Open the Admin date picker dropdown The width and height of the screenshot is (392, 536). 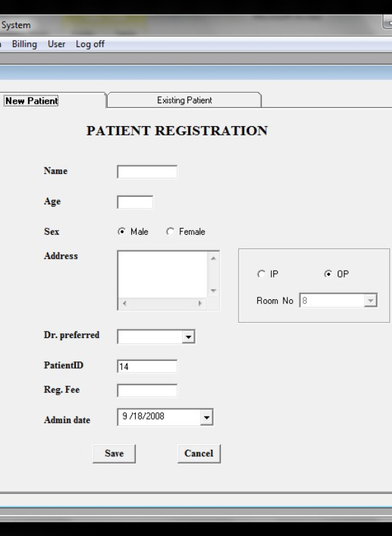206,417
